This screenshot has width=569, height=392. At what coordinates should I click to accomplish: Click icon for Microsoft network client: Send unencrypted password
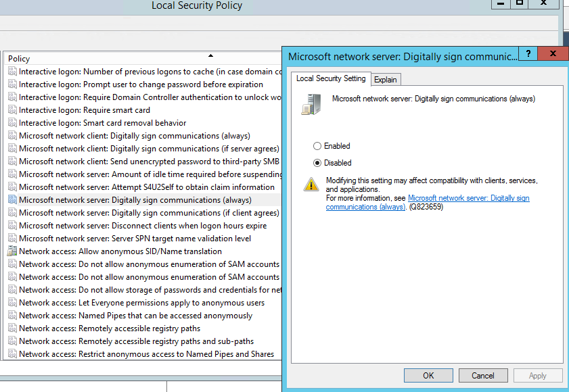(12, 162)
